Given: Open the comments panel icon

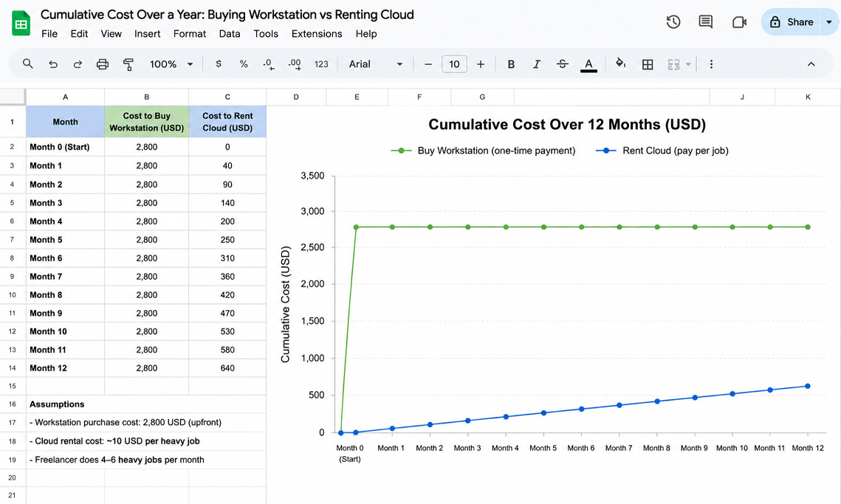Looking at the screenshot, I should coord(705,22).
